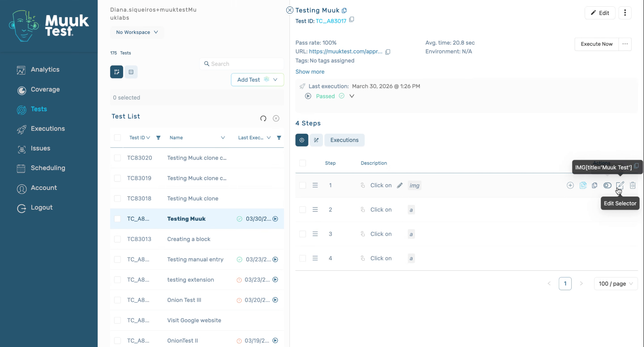Image resolution: width=644 pixels, height=347 pixels.
Task: Select all steps header checkbox
Action: 303,163
